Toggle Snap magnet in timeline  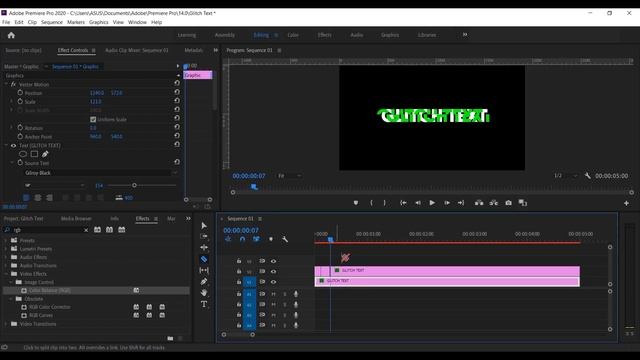tap(242, 239)
